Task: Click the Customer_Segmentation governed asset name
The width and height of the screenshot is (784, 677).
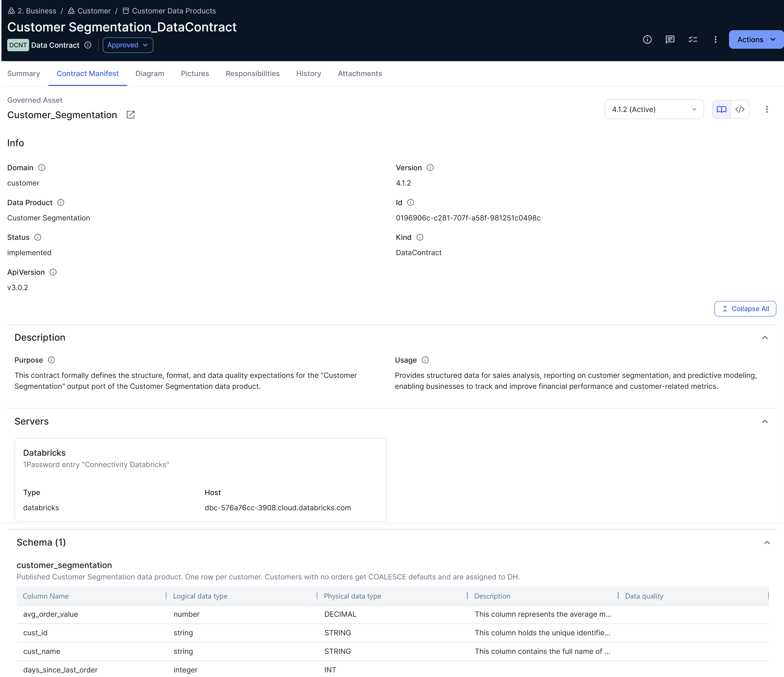Action: pos(62,115)
